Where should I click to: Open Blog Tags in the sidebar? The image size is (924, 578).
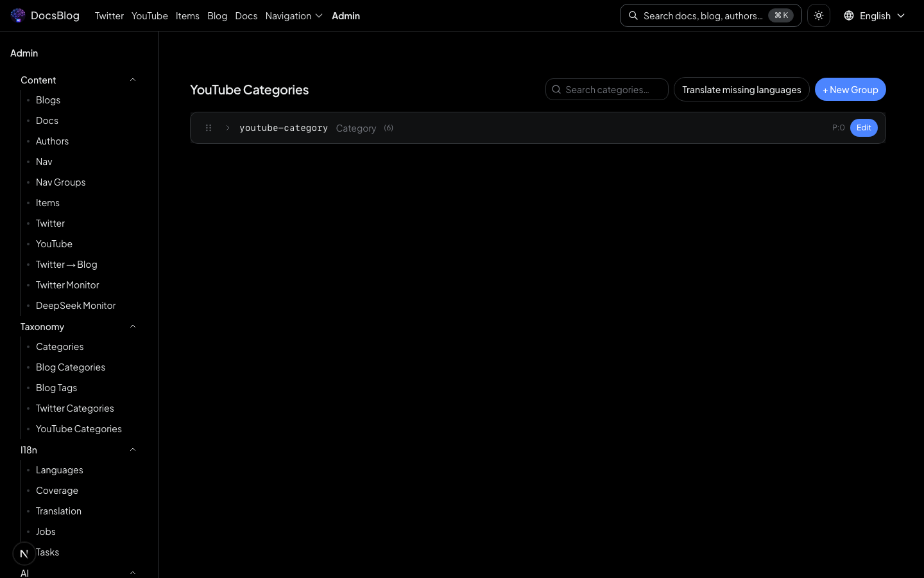tap(56, 387)
